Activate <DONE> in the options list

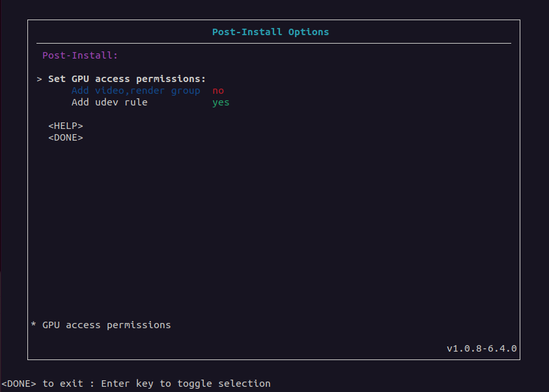(66, 137)
